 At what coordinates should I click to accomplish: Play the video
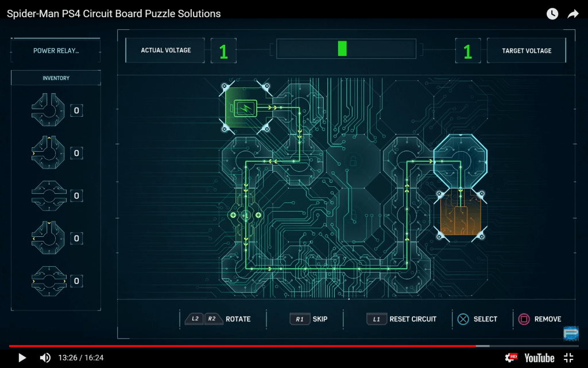22,358
